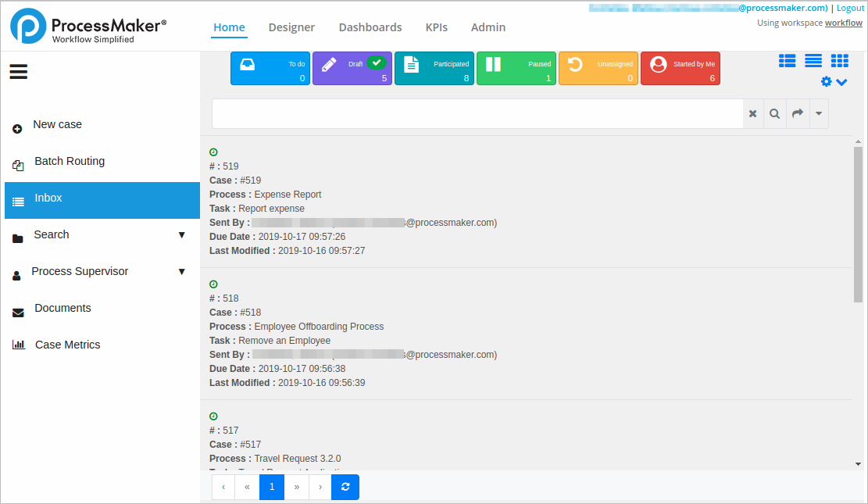Open the Dashboards tab
The height and width of the screenshot is (504, 868).
pos(370,27)
